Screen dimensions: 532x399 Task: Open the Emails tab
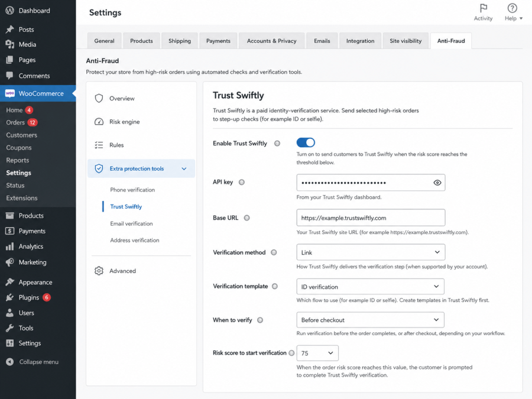pyautogui.click(x=322, y=41)
